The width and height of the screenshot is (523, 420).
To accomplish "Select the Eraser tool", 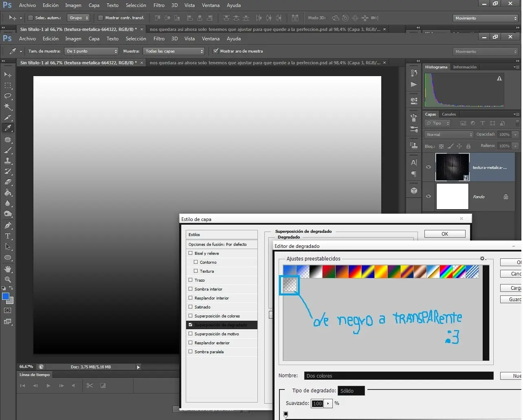I will (x=8, y=182).
